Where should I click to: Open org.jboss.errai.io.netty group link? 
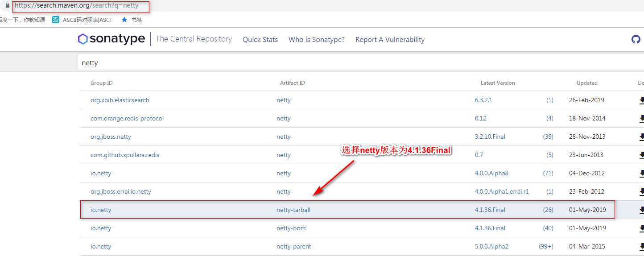pos(121,191)
